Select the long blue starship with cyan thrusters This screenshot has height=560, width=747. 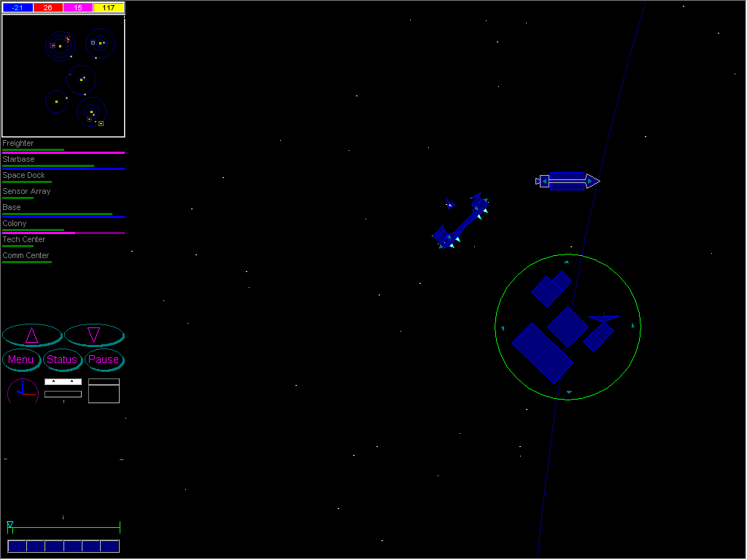[461, 222]
